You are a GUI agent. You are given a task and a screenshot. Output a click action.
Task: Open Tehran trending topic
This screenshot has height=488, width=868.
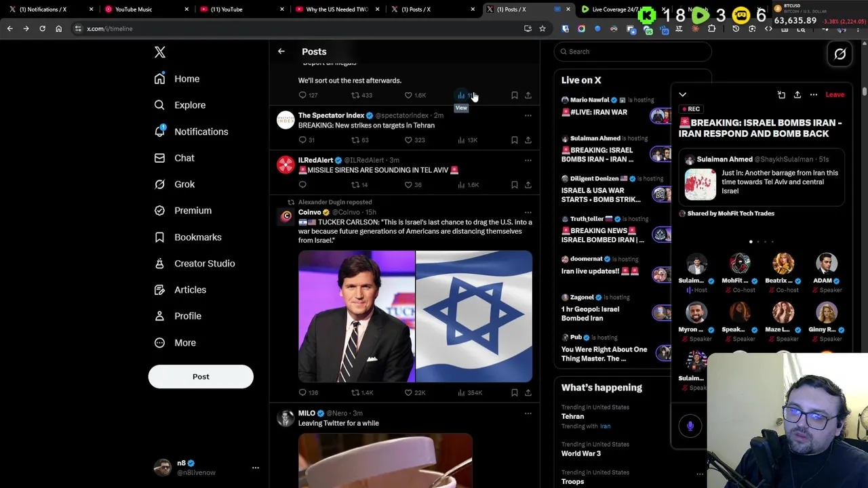[x=572, y=416]
